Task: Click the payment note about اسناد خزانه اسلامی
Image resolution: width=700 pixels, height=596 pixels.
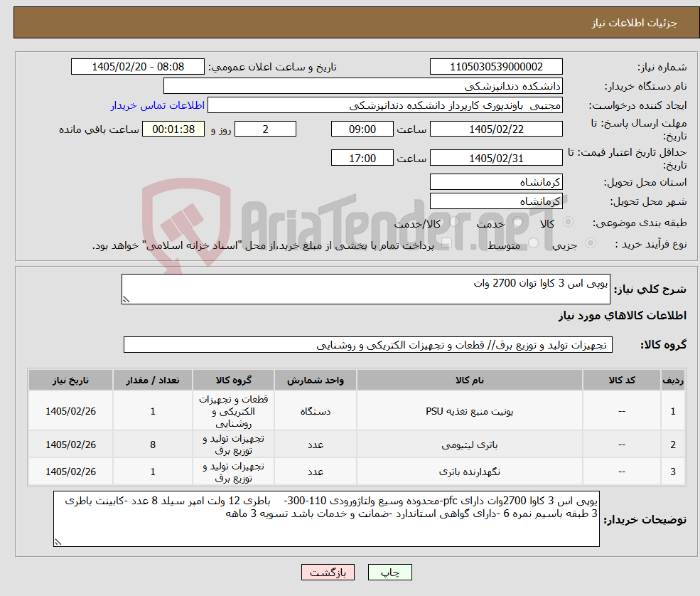Action: coord(263,245)
